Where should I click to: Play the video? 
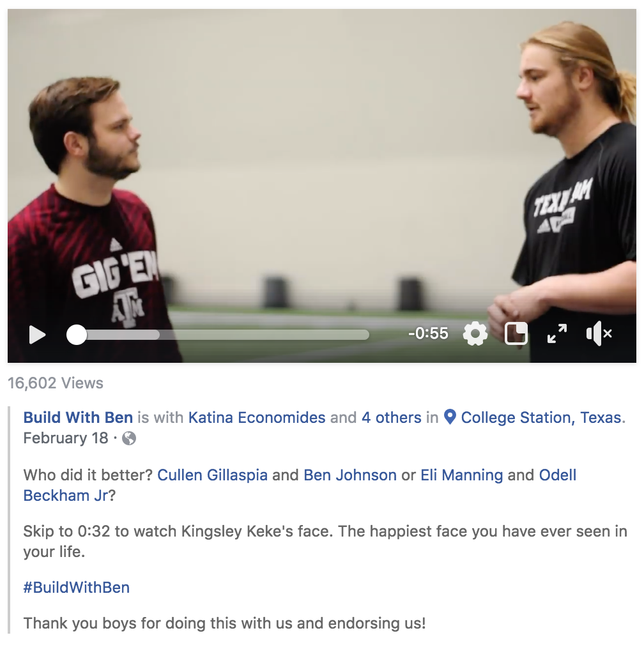[x=37, y=335]
